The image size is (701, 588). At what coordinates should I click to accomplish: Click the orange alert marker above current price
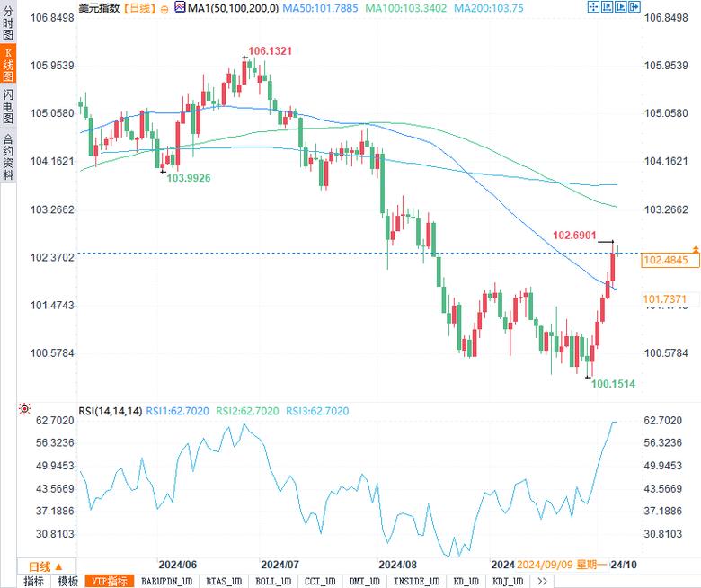695,248
